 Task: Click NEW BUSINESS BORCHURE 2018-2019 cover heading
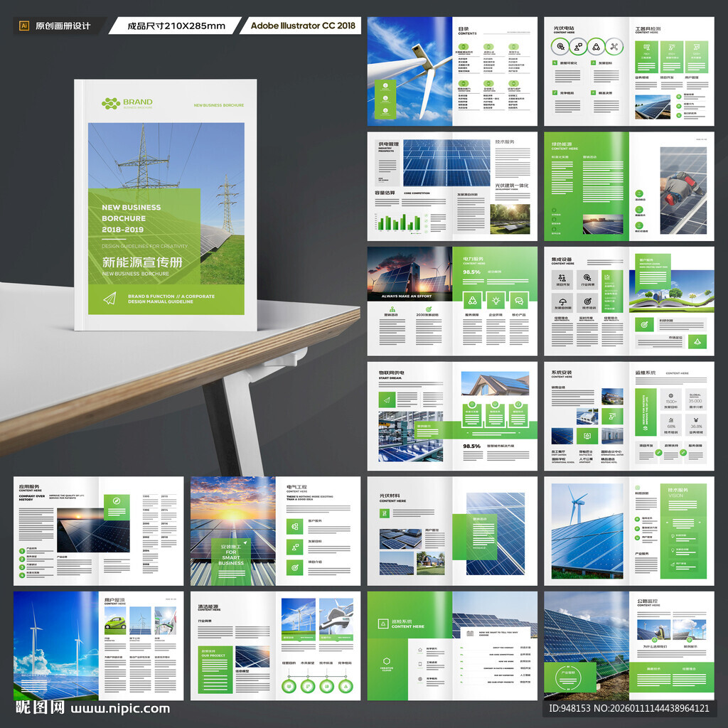coord(132,218)
